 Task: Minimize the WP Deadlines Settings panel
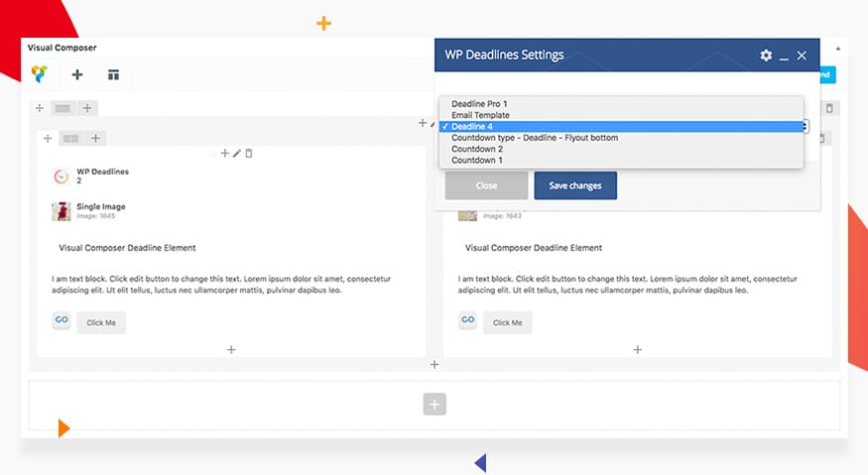pos(784,59)
